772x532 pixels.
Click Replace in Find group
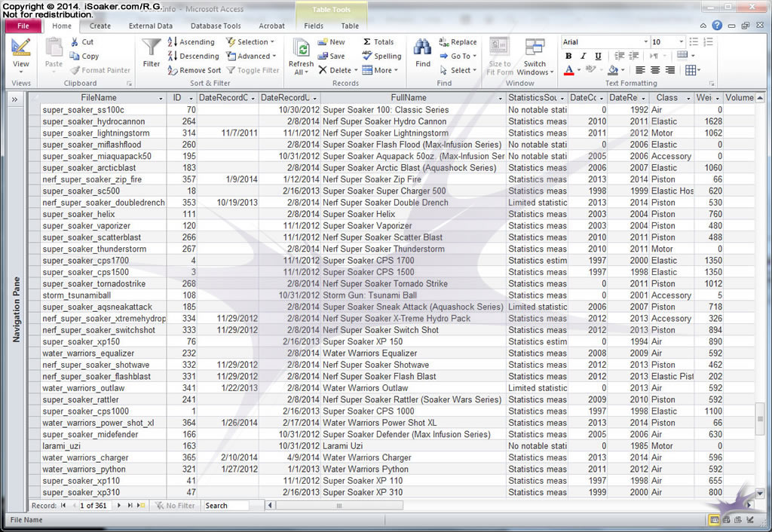pos(458,42)
